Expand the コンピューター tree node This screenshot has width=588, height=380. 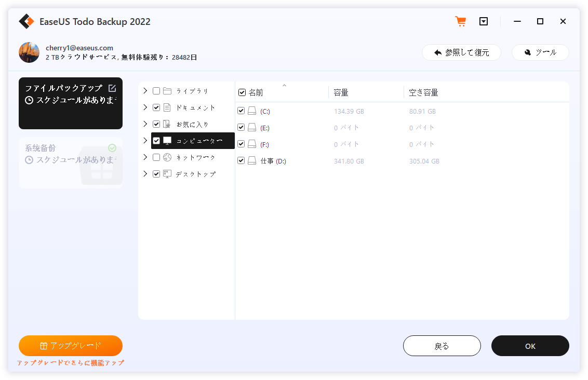[x=145, y=140]
